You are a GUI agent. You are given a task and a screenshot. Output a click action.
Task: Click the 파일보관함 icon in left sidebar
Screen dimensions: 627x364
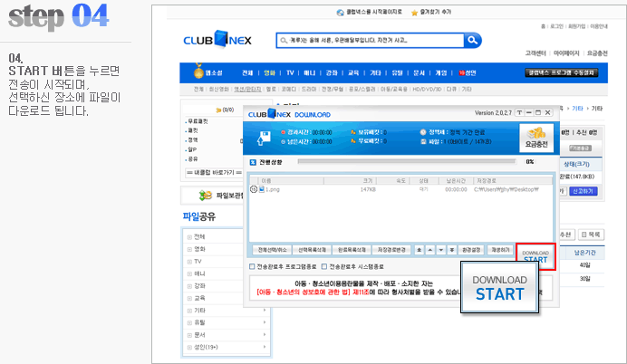pyautogui.click(x=205, y=196)
